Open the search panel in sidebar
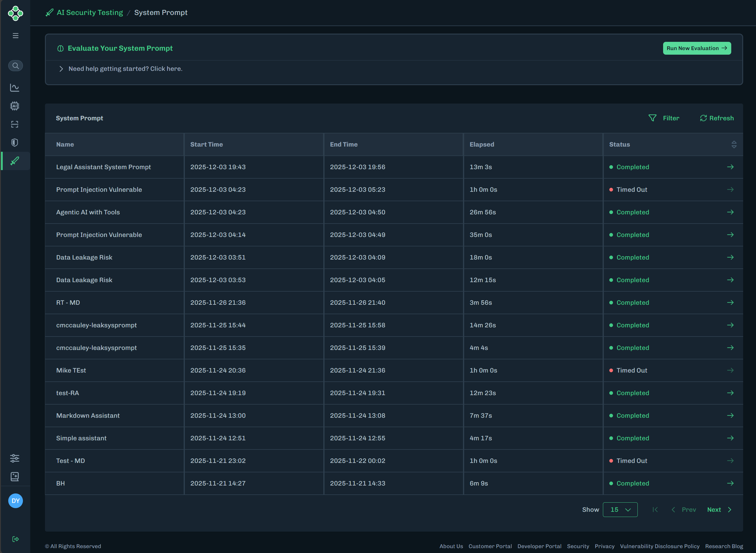Viewport: 756px width, 553px height. [x=15, y=66]
